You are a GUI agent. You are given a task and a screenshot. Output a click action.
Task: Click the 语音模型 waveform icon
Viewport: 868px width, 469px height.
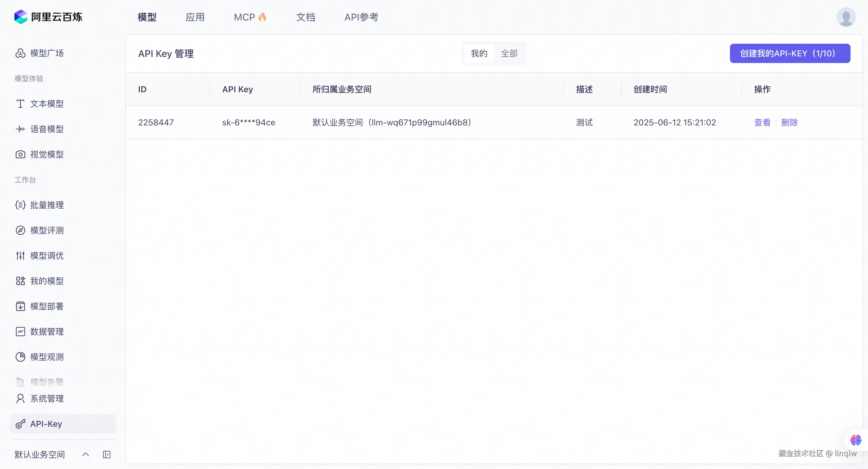(x=20, y=129)
